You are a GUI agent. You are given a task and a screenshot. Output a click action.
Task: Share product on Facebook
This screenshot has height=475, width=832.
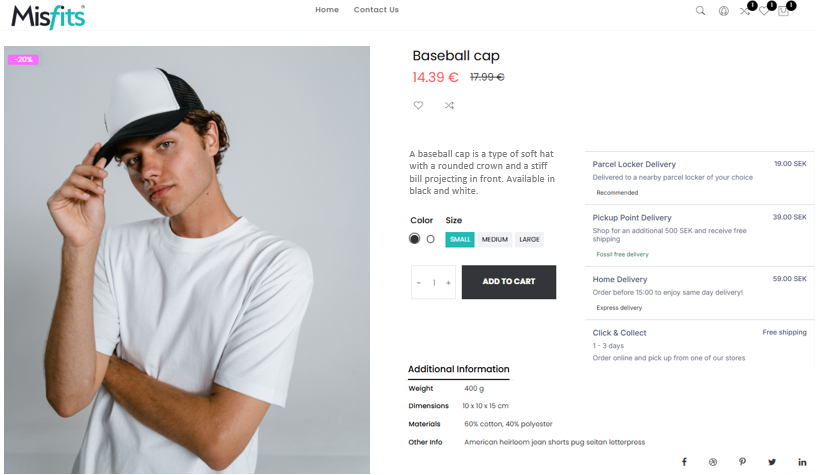[x=684, y=462]
